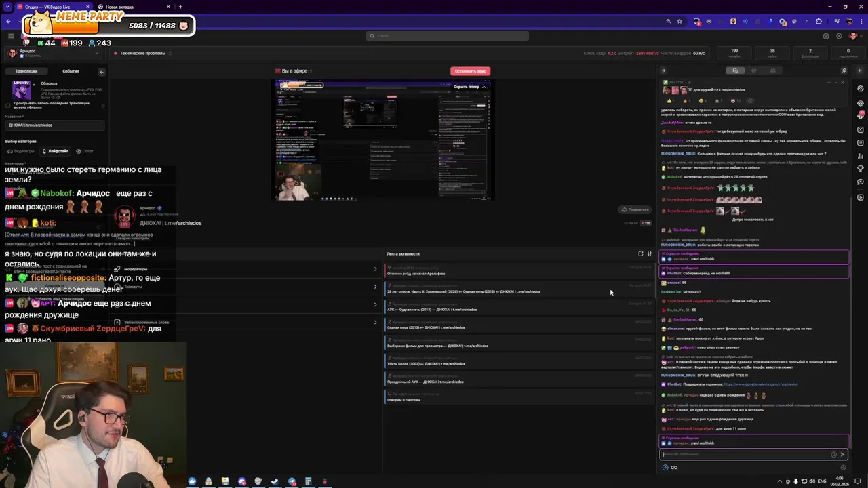The width and height of the screenshot is (868, 488).
Task: Click the 199 online stat card
Action: (734, 53)
